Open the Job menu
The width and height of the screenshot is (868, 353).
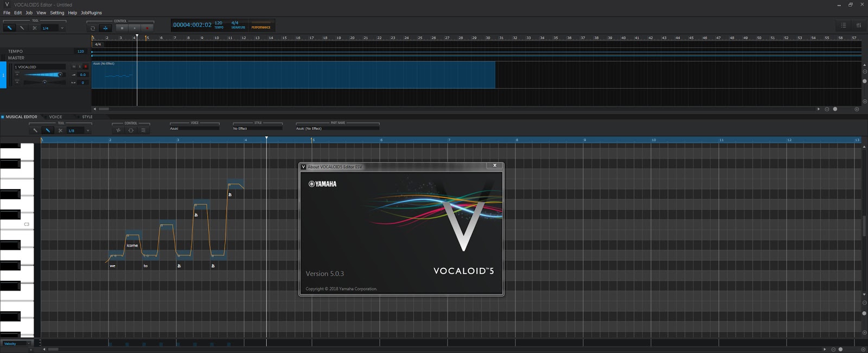(29, 12)
